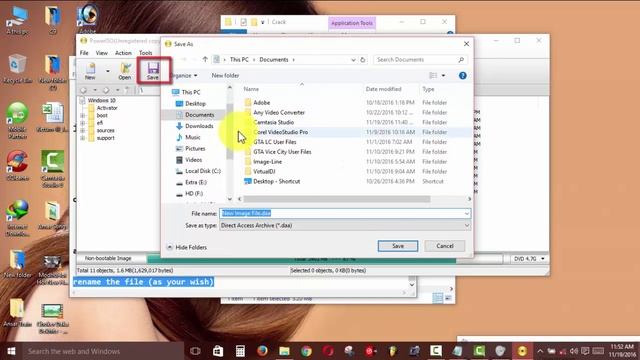Image resolution: width=640 pixels, height=360 pixels.
Task: Sort by the Type column header
Action: click(x=428, y=89)
